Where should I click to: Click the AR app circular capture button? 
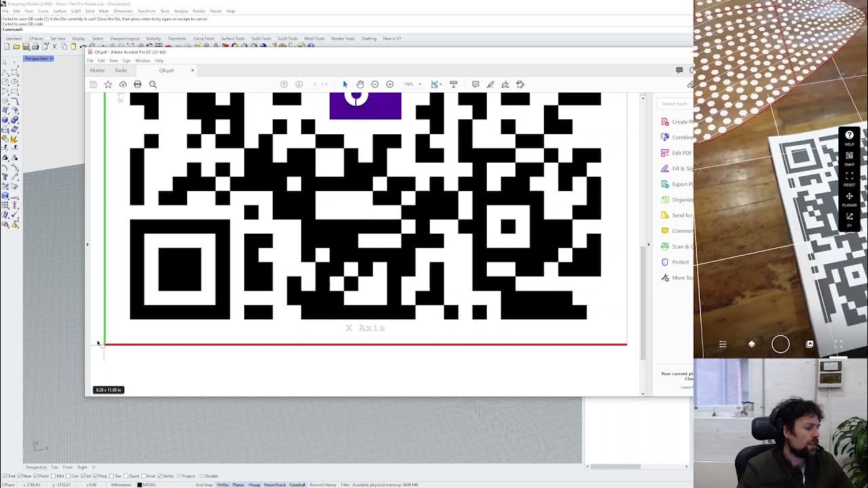pos(781,344)
